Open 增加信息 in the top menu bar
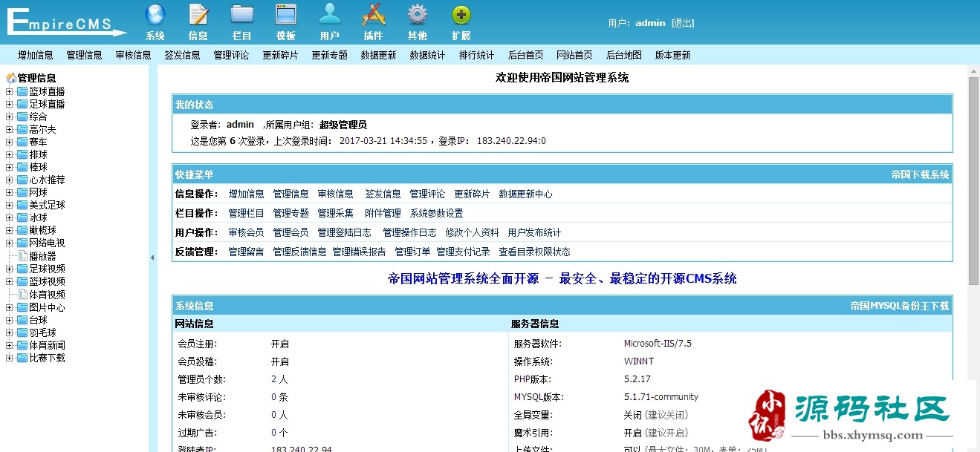 36,55
